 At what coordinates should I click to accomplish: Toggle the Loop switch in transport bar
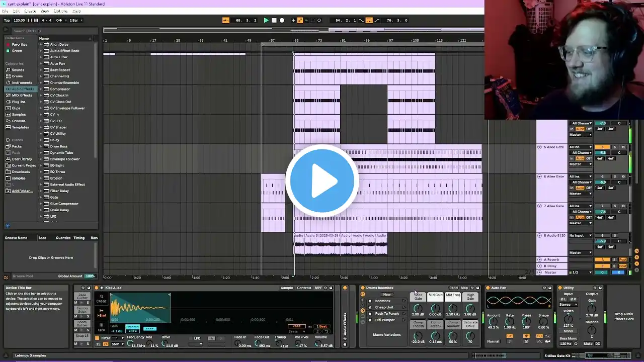tap(369, 20)
